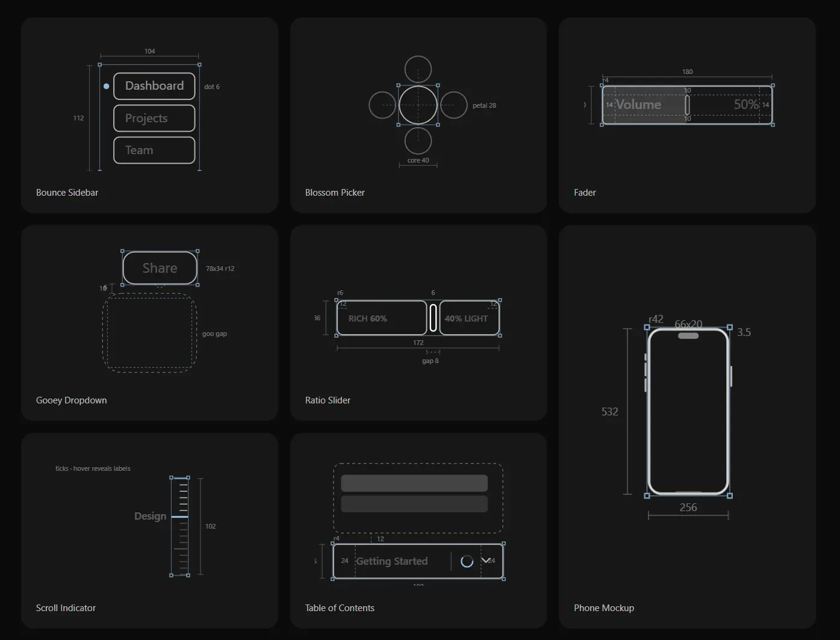The width and height of the screenshot is (840, 640).
Task: Click the 'core 40' annotation
Action: (x=418, y=160)
